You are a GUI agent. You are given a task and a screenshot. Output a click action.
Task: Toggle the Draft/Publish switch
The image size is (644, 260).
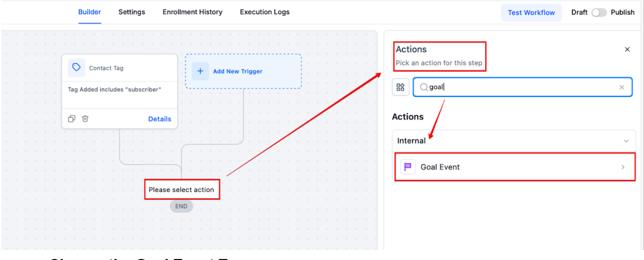point(599,12)
